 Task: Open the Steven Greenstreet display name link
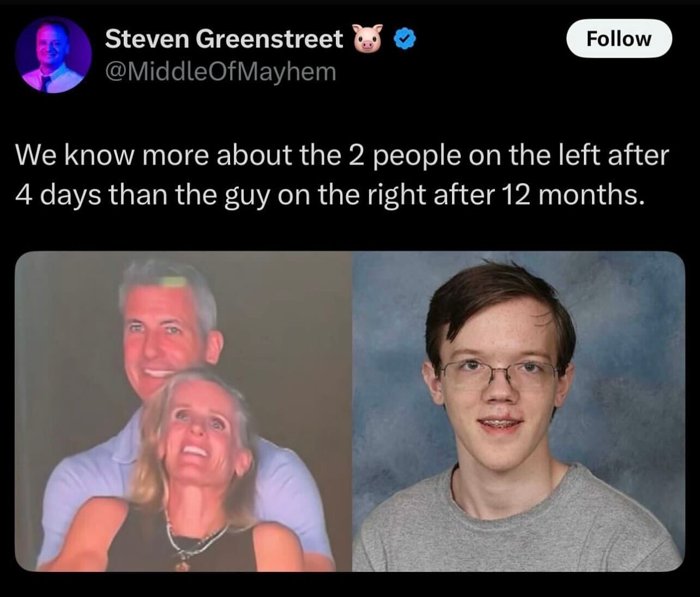pyautogui.click(x=224, y=39)
